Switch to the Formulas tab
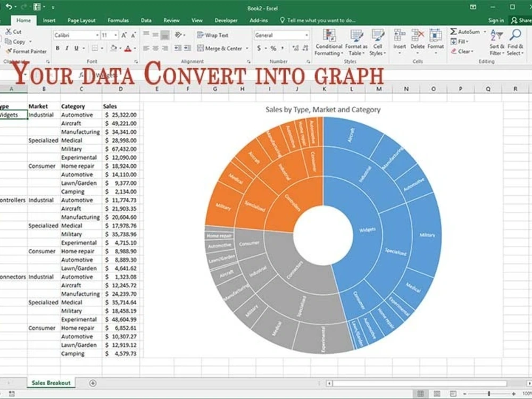 click(118, 20)
